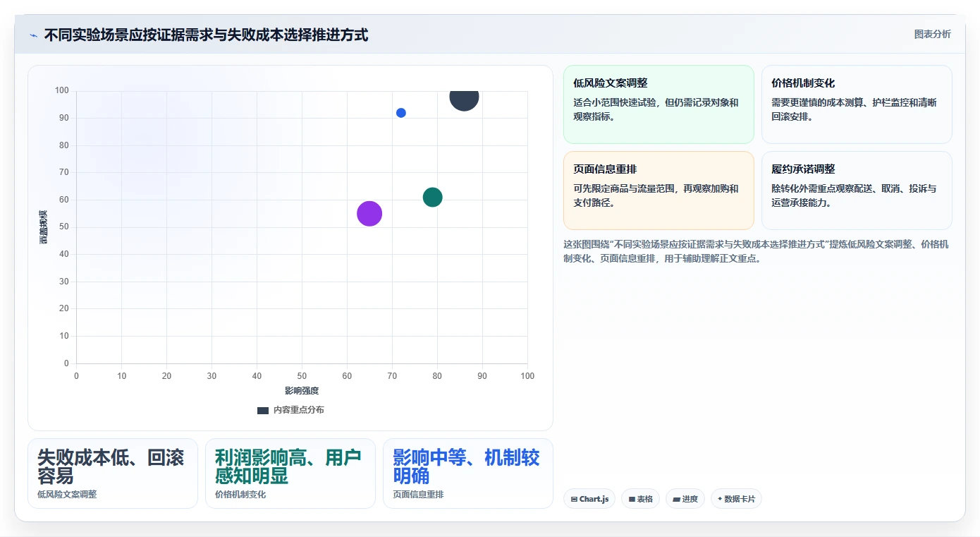Click the x-axis tick label 70
This screenshot has height=537, width=980.
tap(392, 376)
